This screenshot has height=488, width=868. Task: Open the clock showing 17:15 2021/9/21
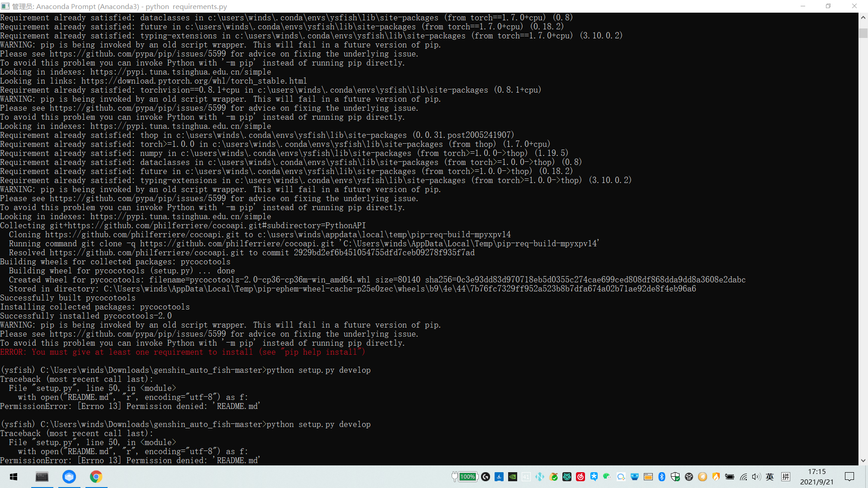pyautogui.click(x=816, y=477)
